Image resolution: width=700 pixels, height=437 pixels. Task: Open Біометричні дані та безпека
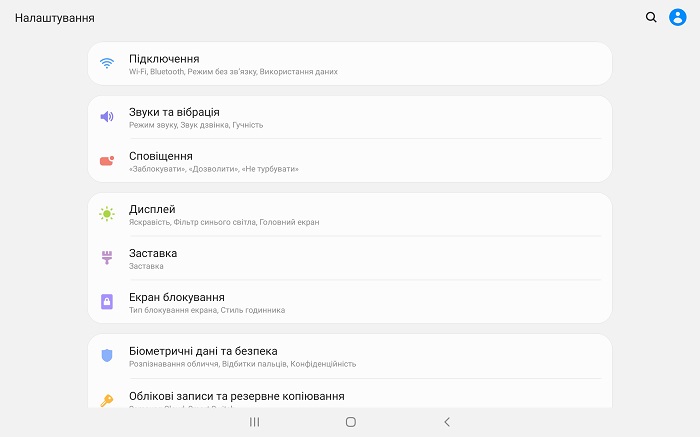click(x=350, y=356)
